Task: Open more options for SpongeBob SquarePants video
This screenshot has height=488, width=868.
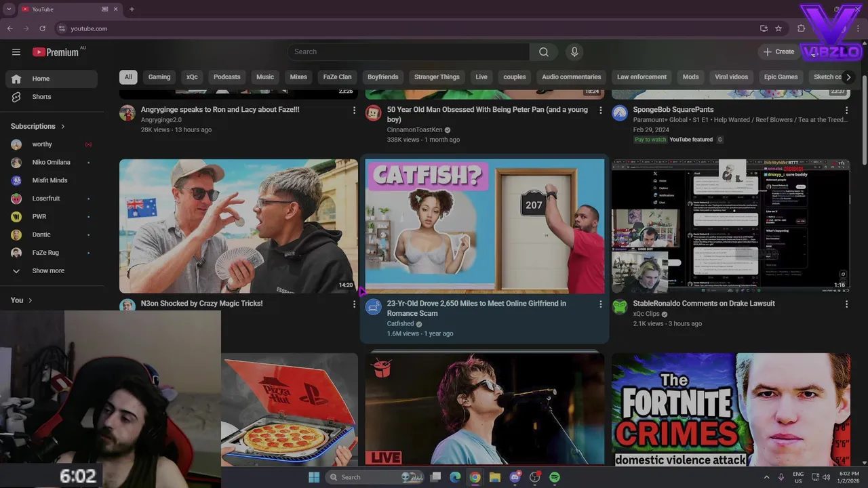Action: [846, 110]
